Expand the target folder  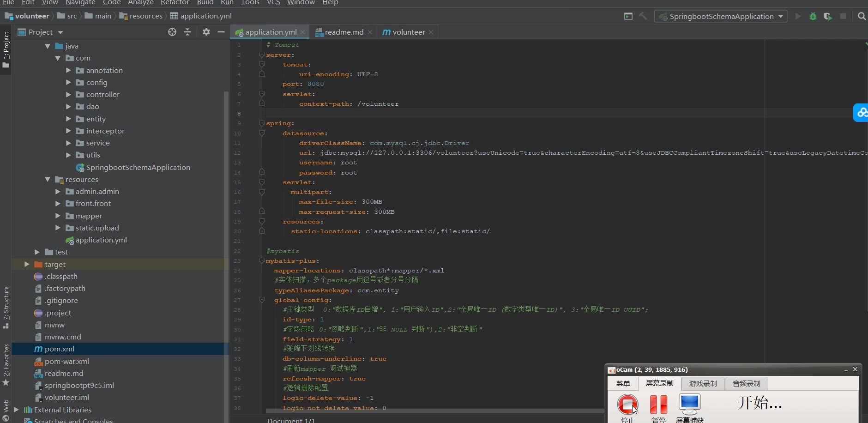click(27, 264)
